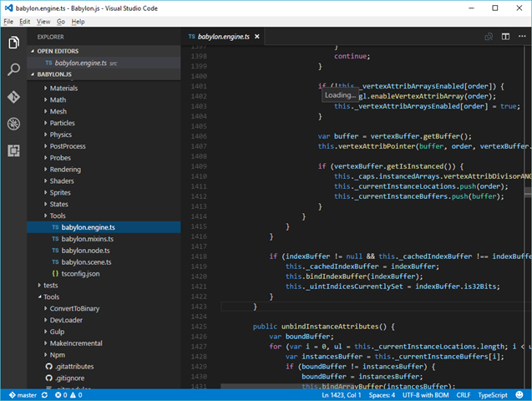The height and width of the screenshot is (401, 532).
Task: Split the editor with split icon
Action: pos(505,37)
